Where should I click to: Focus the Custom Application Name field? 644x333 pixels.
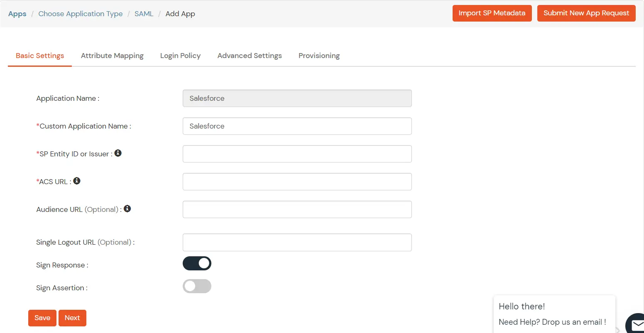click(x=297, y=126)
